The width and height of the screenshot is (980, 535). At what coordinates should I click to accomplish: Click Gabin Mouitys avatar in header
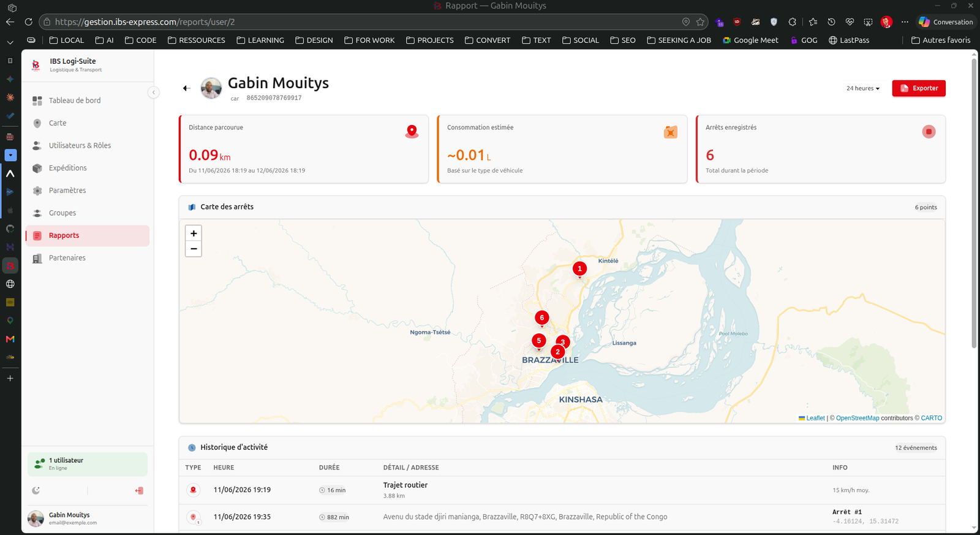tap(211, 88)
